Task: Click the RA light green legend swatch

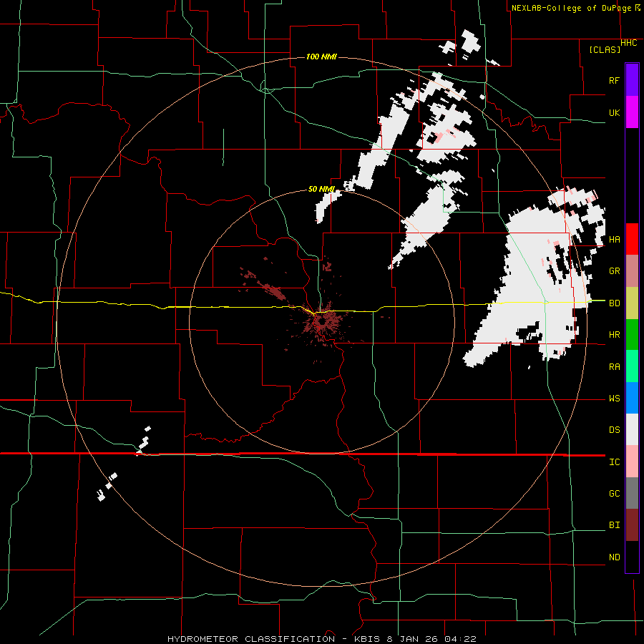Action: coord(632,366)
